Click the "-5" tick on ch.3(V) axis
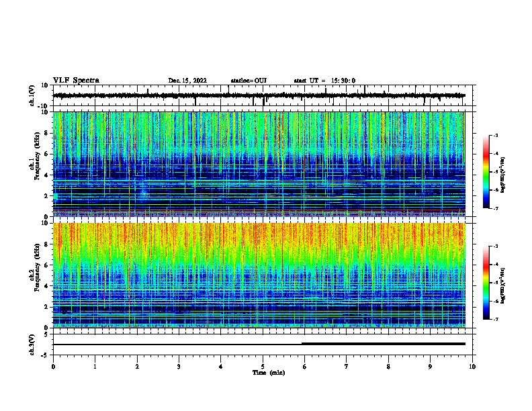Screen dimensions: 532x411 (x=46, y=355)
